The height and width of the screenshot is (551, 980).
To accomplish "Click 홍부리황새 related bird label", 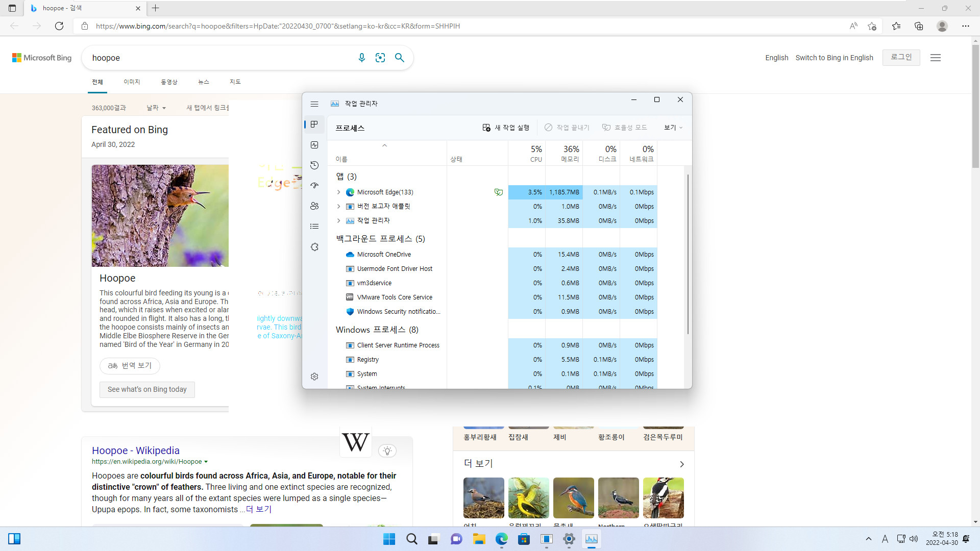I will 480,437.
